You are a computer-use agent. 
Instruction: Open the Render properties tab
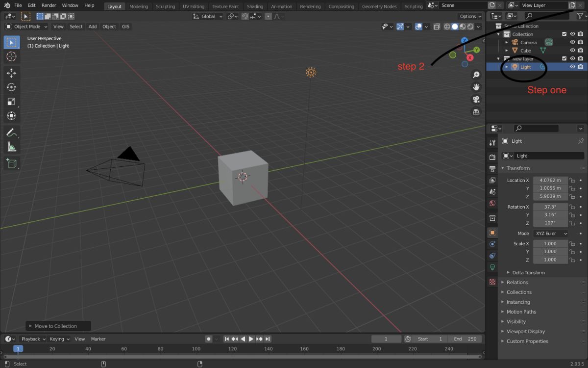click(x=492, y=157)
